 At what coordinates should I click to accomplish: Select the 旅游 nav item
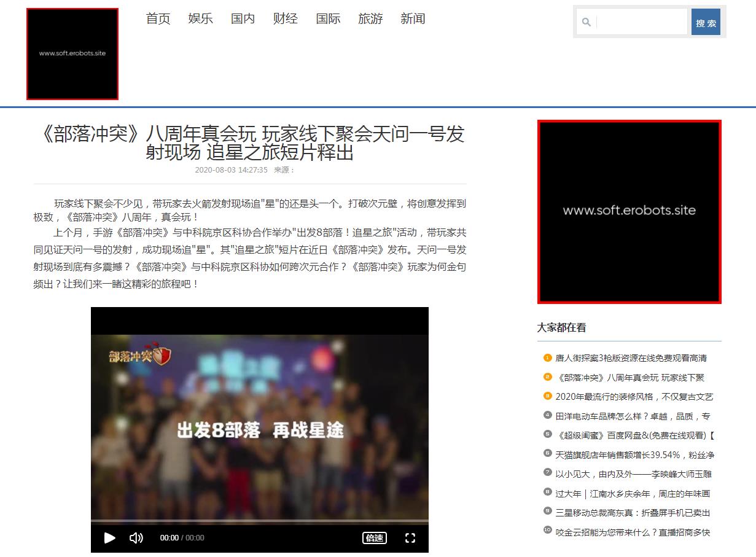(x=370, y=19)
